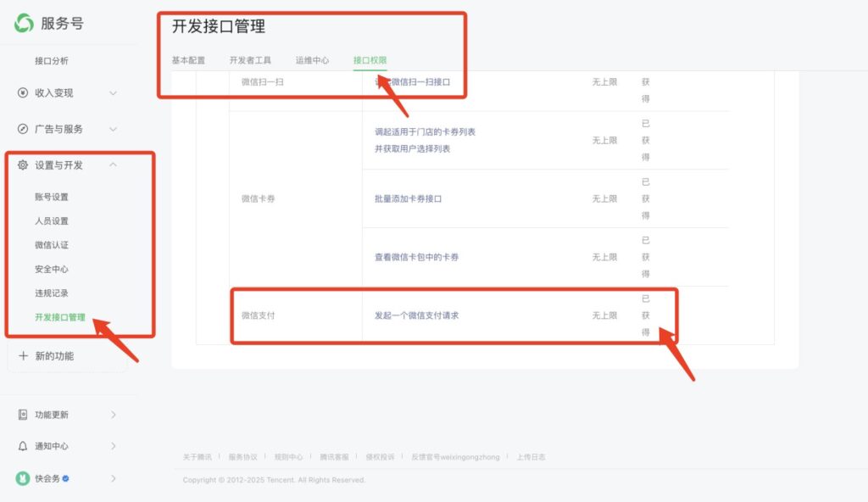The width and height of the screenshot is (868, 502).
Task: Select the 接口权限 tab
Action: click(x=370, y=60)
